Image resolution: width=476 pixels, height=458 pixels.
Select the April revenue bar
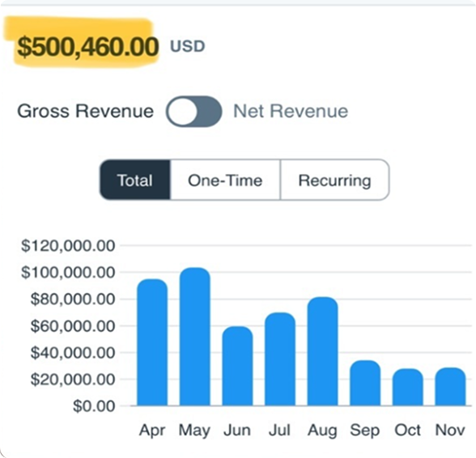click(x=152, y=342)
